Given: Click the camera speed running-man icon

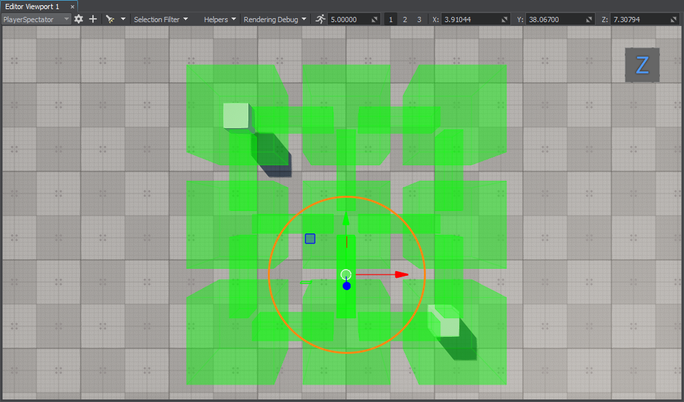Looking at the screenshot, I should pyautogui.click(x=321, y=19).
